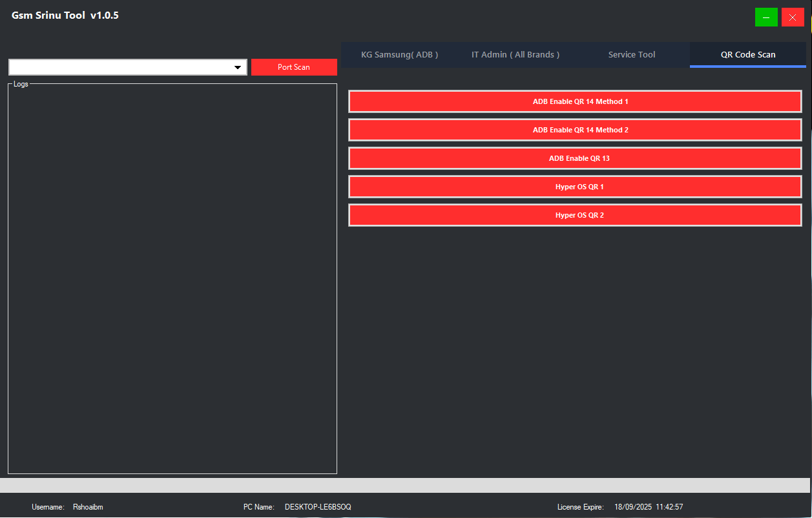The image size is (812, 518).
Task: Click the Logs group label
Action: 21,83
